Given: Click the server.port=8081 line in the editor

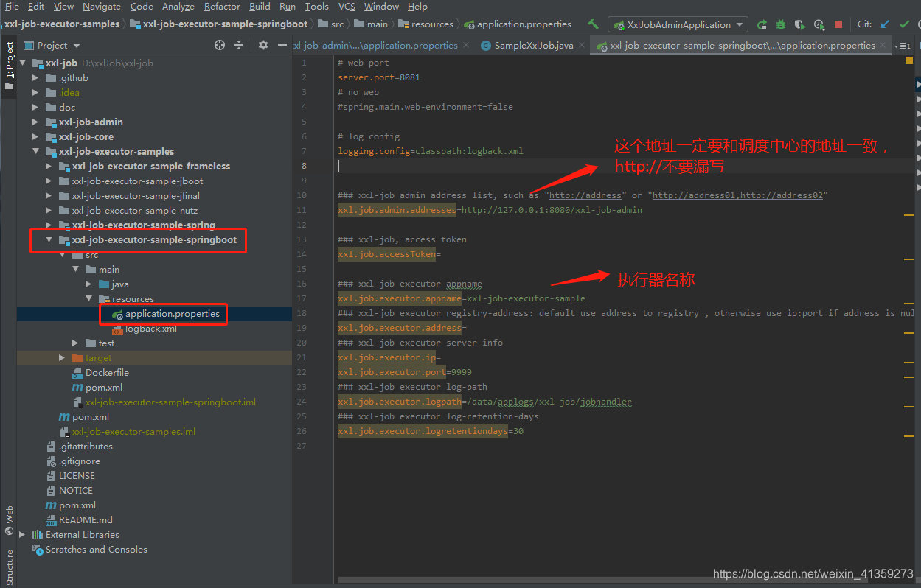Looking at the screenshot, I should point(379,77).
